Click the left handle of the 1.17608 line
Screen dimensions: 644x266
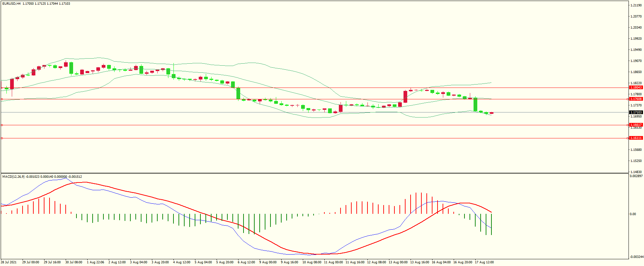(x=2, y=99)
